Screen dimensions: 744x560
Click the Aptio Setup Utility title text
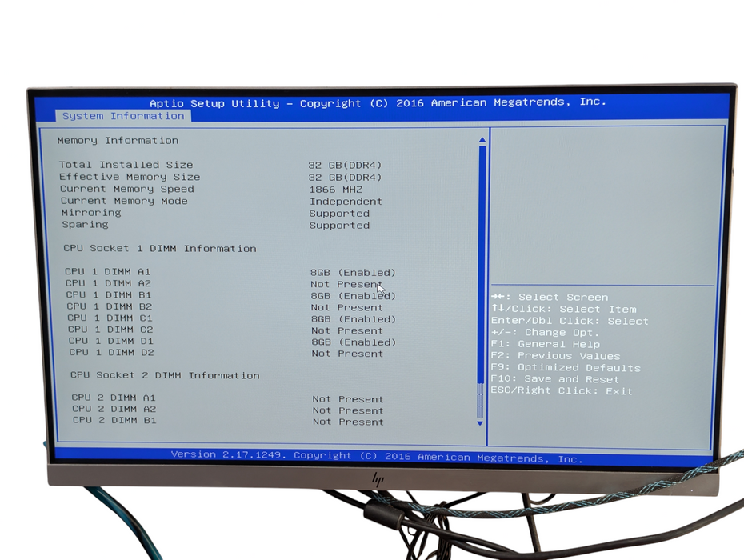pyautogui.click(x=378, y=102)
